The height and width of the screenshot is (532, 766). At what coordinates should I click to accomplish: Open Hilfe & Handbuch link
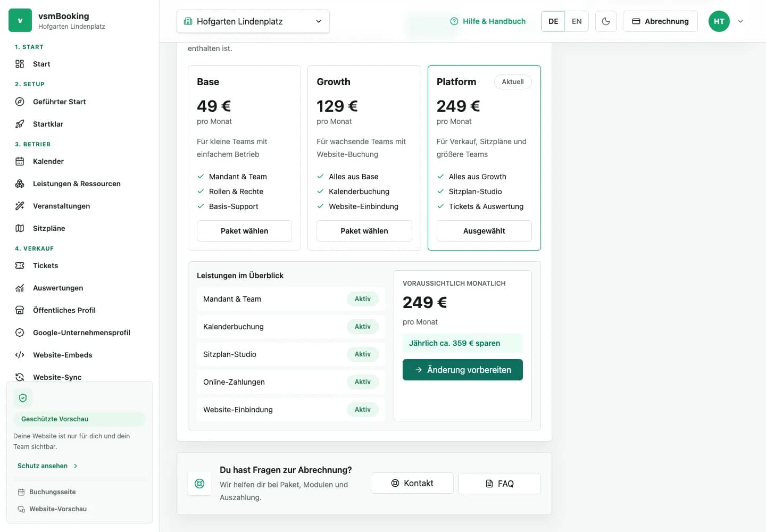[x=488, y=21]
